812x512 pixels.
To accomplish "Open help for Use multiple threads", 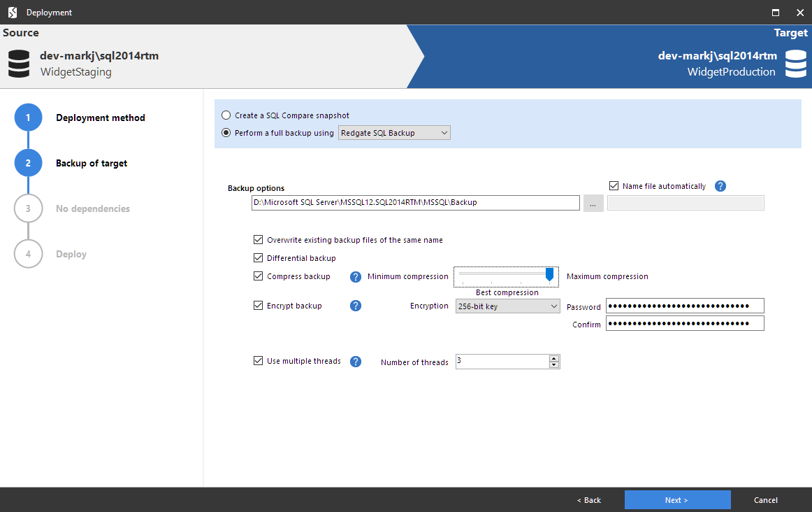I will (356, 361).
